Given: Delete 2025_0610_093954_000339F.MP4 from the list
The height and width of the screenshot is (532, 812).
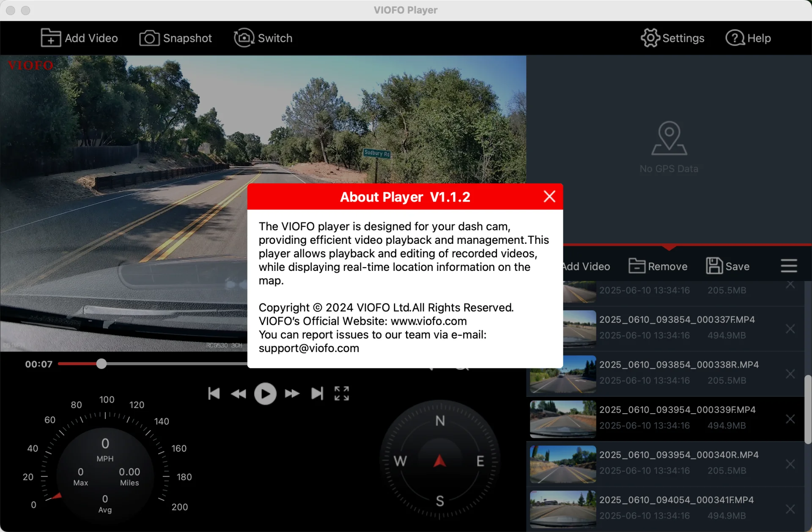Looking at the screenshot, I should coord(790,419).
